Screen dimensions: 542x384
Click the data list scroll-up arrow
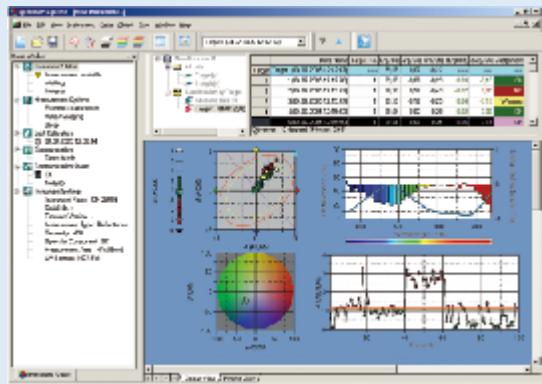pyautogui.click(x=533, y=59)
